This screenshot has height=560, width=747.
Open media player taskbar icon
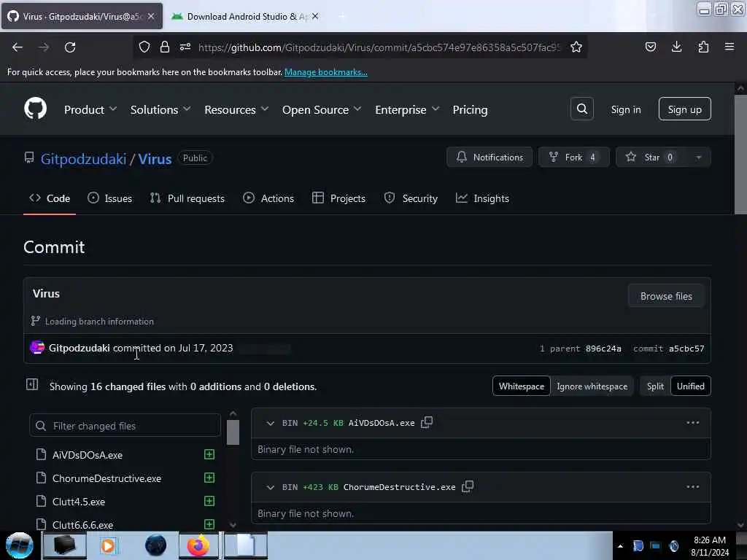point(108,545)
